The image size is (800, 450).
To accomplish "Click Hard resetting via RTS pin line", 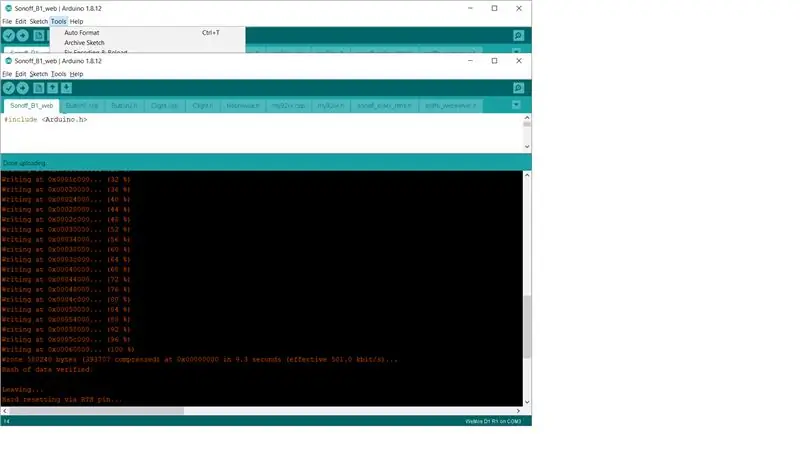I will [x=62, y=399].
